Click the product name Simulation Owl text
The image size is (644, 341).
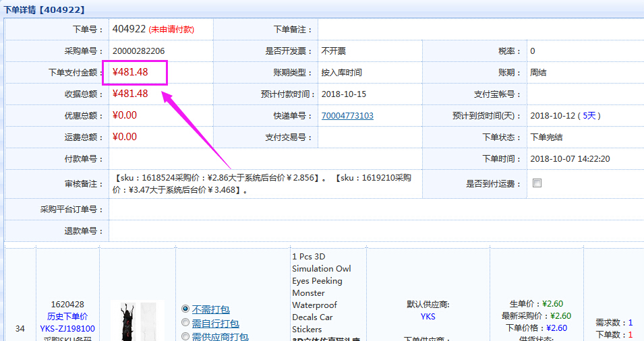pyautogui.click(x=321, y=268)
